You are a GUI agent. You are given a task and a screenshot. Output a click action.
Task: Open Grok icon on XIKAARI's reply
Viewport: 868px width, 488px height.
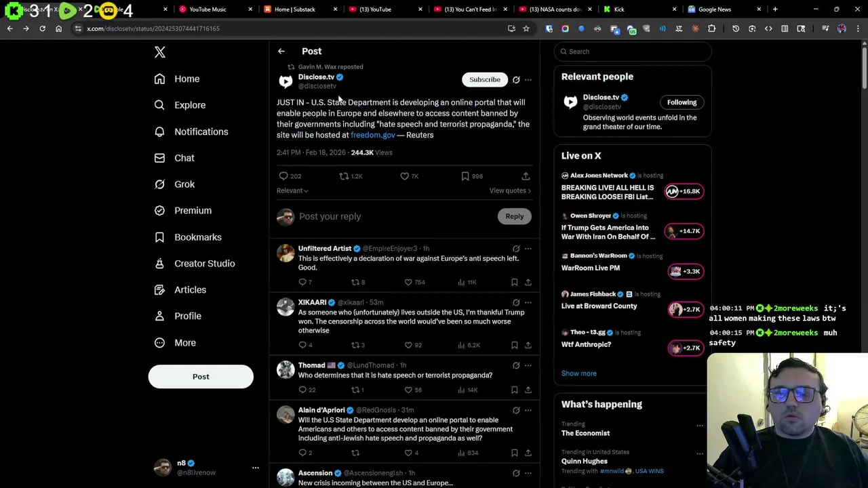pos(516,303)
